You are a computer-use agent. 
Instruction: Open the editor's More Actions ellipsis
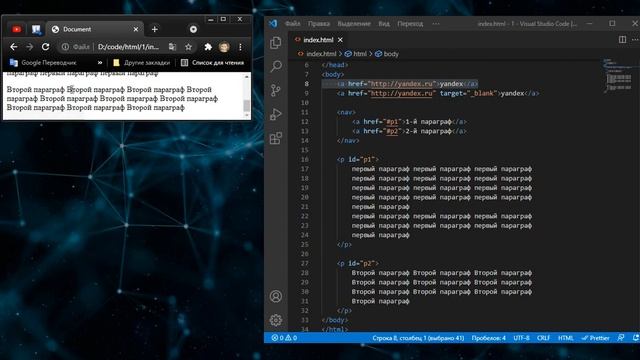pos(635,40)
